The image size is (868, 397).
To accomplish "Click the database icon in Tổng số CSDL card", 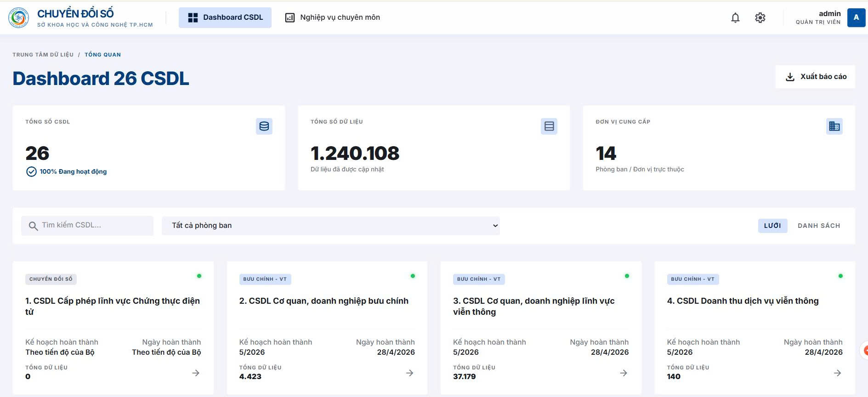I will pyautogui.click(x=264, y=126).
